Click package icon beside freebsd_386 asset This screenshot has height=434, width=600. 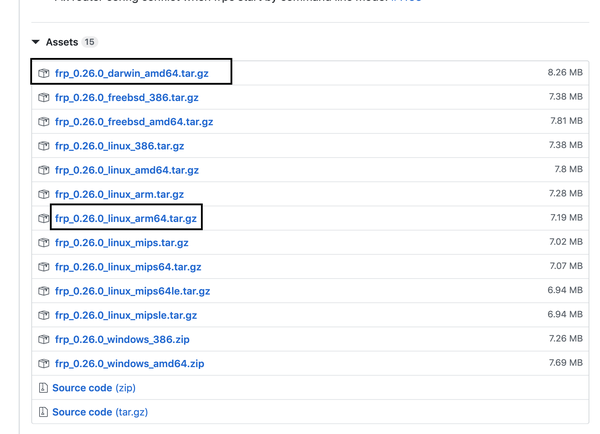click(x=44, y=98)
